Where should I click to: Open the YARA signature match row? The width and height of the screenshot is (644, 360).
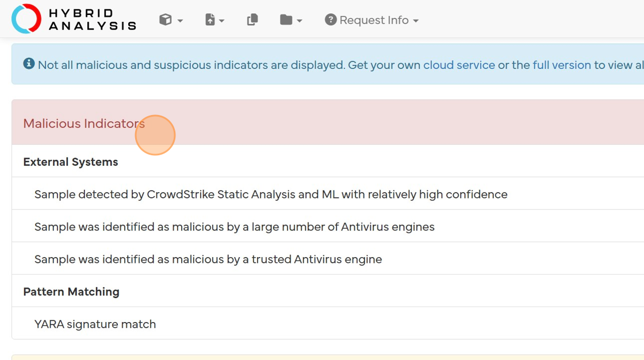(x=95, y=324)
